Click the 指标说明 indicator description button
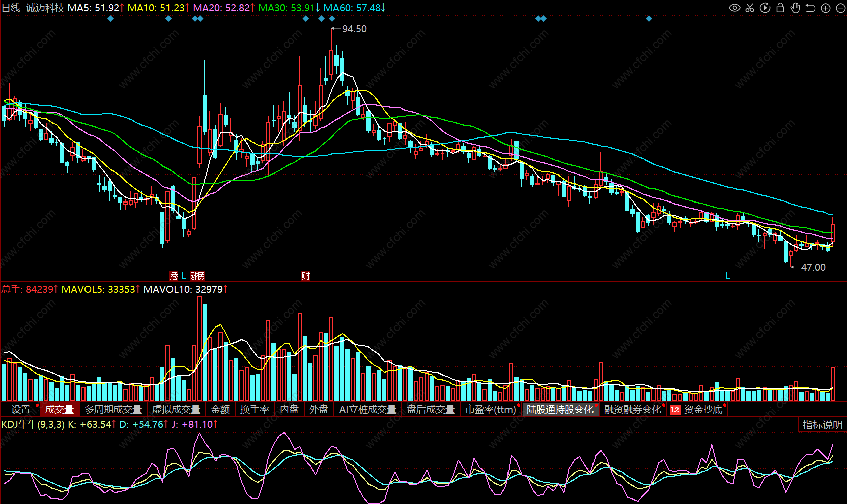Screen dimensions: 847x504 [822, 425]
